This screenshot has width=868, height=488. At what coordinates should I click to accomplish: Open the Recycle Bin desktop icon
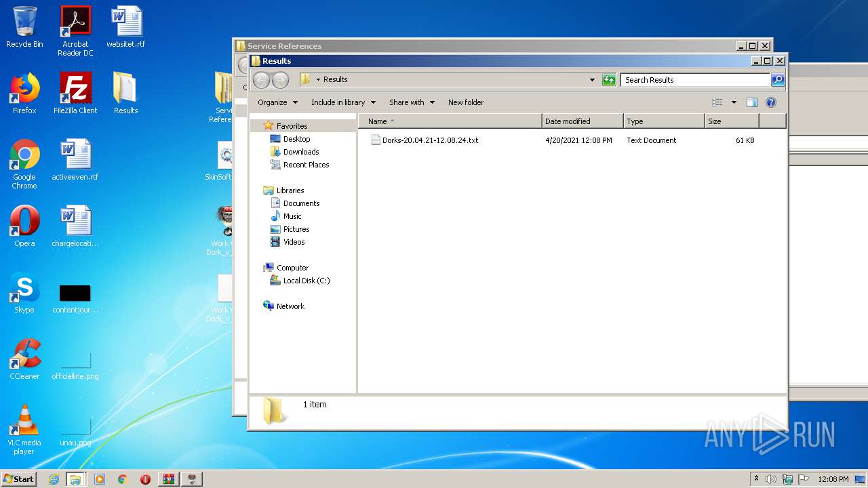coord(24,27)
